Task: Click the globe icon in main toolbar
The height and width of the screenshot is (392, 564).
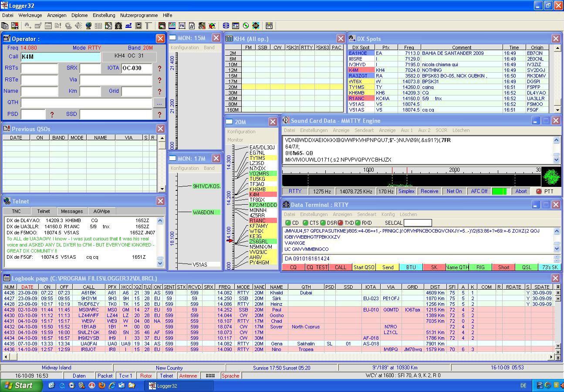Action: (x=88, y=26)
